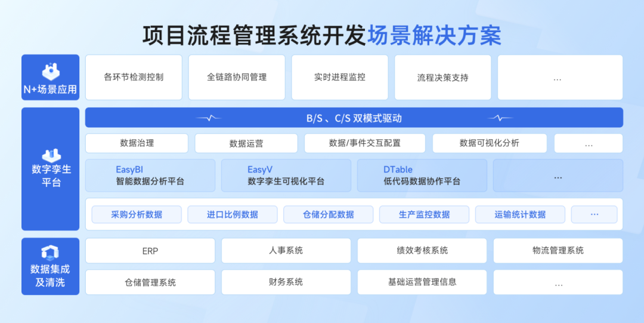Click the 进口比例数据 tag
The image size is (644, 323).
[233, 214]
